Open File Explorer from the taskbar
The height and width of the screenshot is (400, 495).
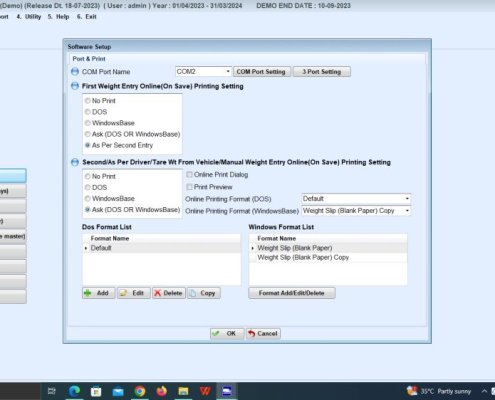(183, 391)
